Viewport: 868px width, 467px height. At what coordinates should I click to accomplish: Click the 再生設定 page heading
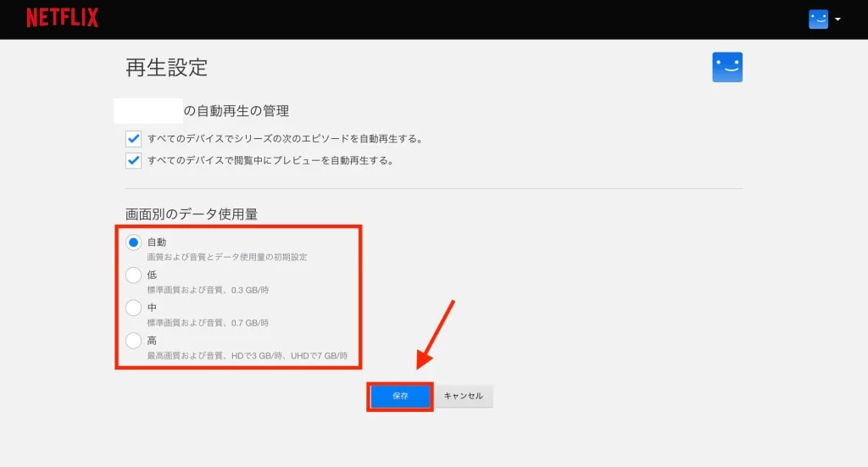167,68
